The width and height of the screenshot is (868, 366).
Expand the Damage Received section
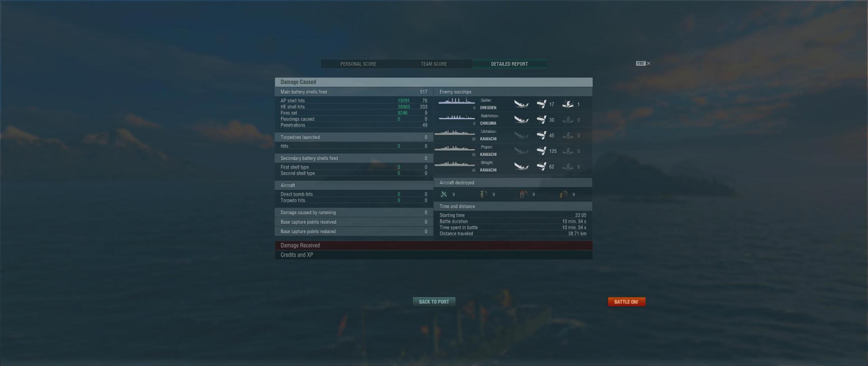[434, 245]
